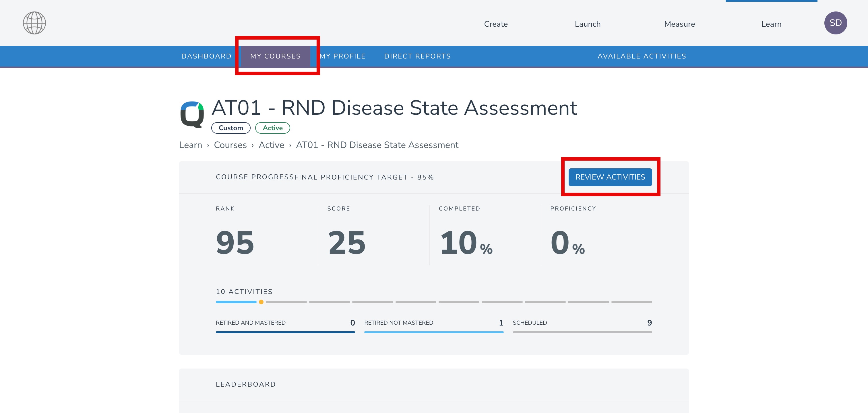Click the last activity progress segment
This screenshot has width=868, height=413.
point(631,302)
